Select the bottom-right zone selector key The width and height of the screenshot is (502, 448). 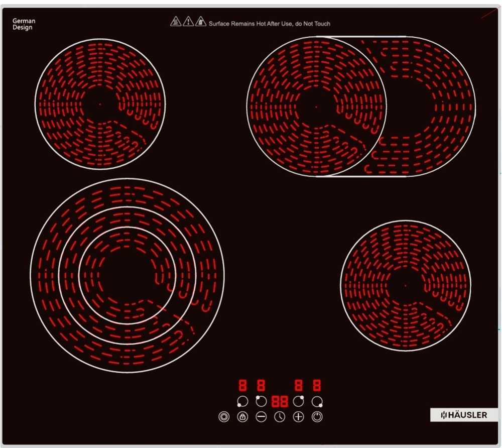pyautogui.click(x=317, y=401)
